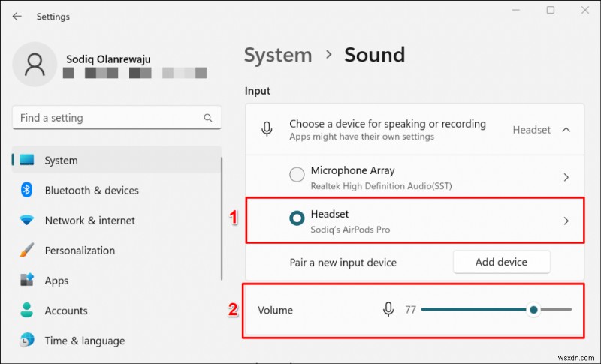Viewport: 601px width, 364px height.
Task: Click the Sodiq Olanrewaju profile avatar
Action: (x=35, y=64)
